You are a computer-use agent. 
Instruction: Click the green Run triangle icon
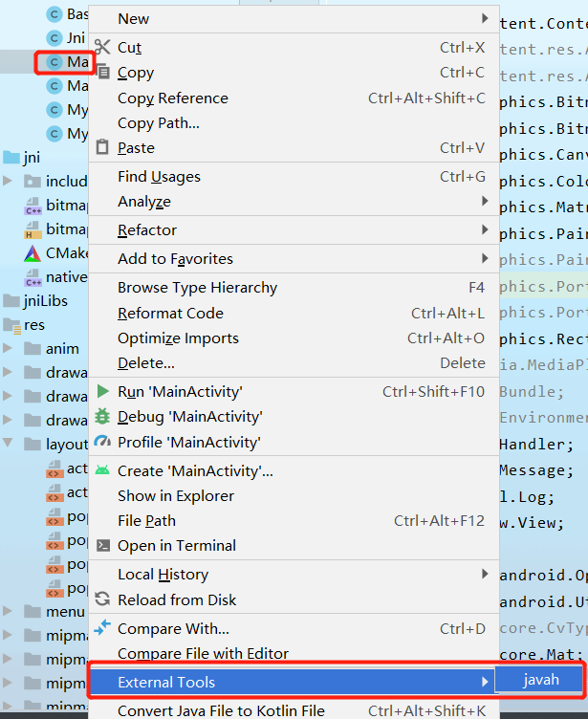click(x=102, y=391)
